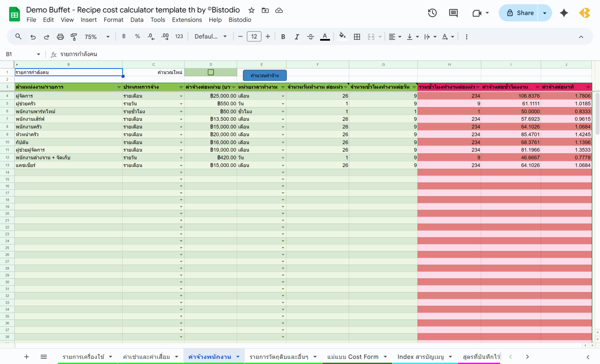
Task: Click the Gemini sparkle icon
Action: point(564,13)
